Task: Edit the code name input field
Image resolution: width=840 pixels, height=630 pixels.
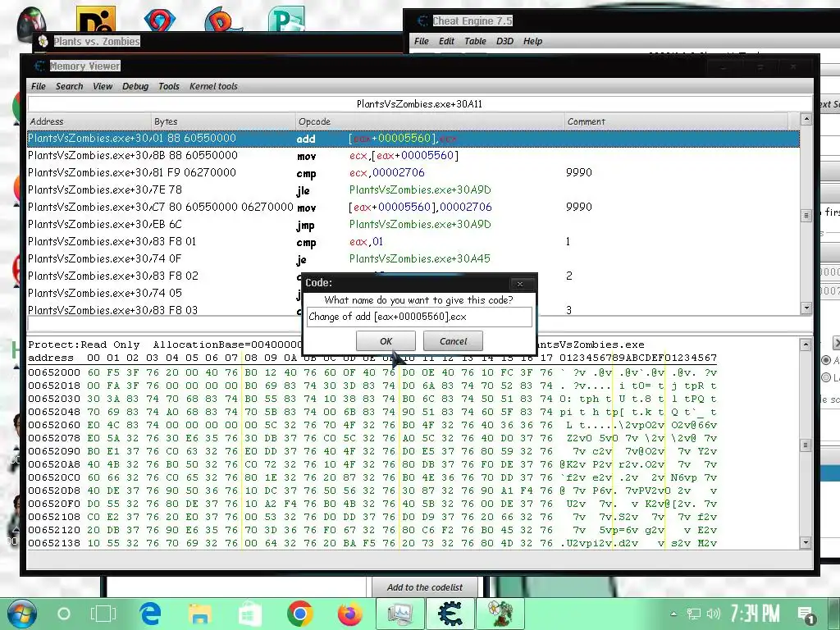Action: point(419,317)
